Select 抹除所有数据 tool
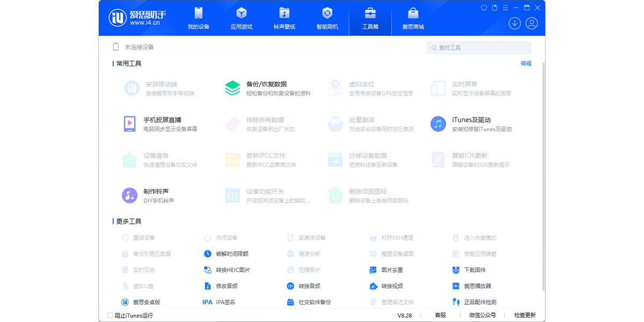644x322 pixels. [x=260, y=124]
